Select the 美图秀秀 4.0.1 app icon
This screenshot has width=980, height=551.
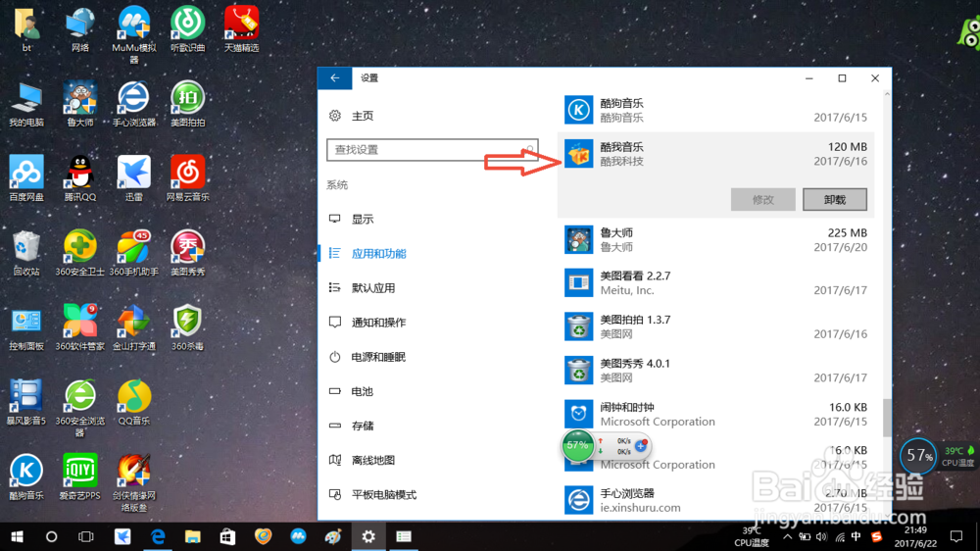point(579,371)
